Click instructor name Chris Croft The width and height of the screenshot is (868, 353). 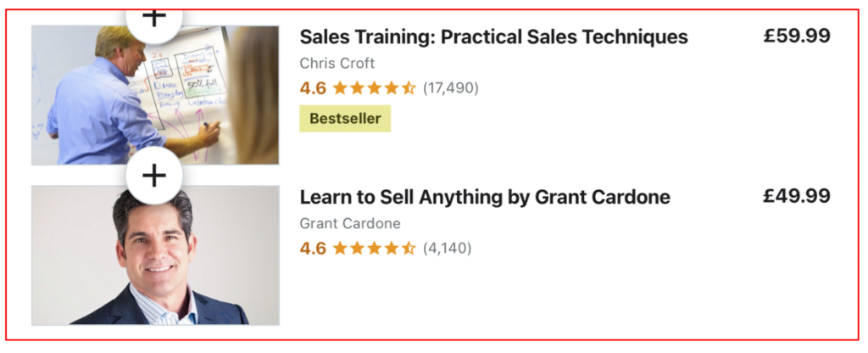pyautogui.click(x=337, y=64)
